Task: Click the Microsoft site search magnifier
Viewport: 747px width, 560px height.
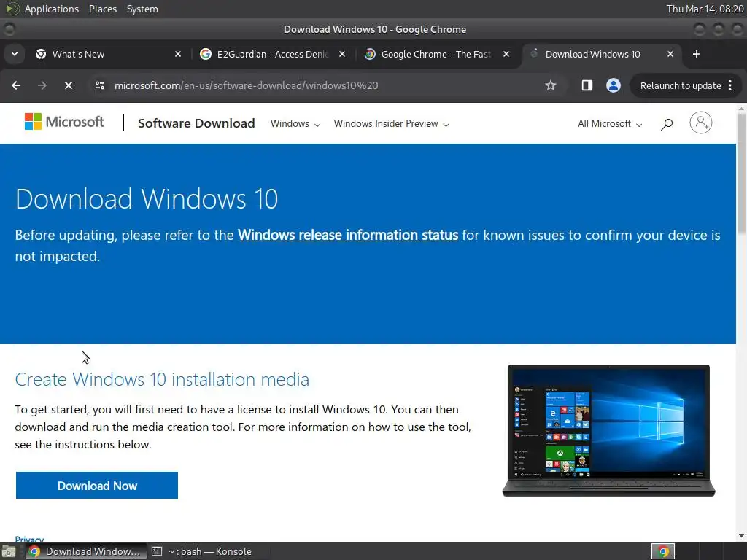Action: [x=667, y=124]
